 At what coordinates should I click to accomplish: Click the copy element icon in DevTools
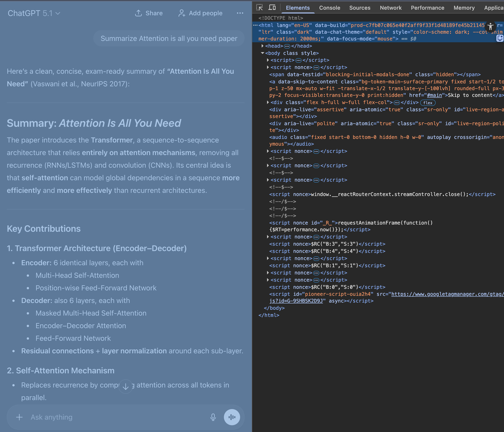pos(500,38)
